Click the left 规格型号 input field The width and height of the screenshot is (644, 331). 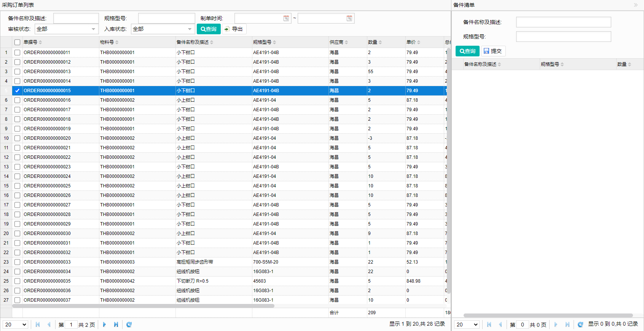click(x=167, y=18)
